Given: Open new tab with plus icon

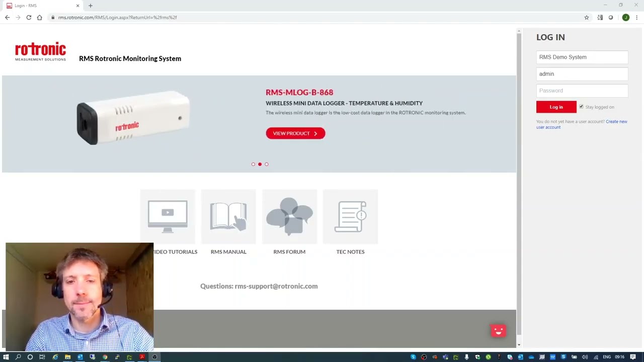Looking at the screenshot, I should click(x=91, y=6).
